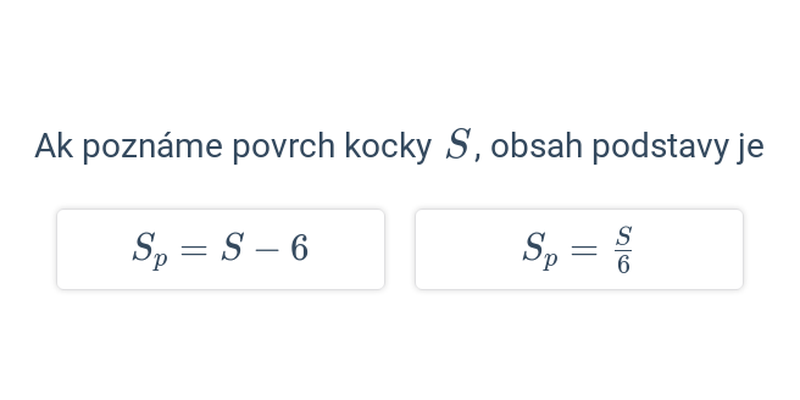
Task: Click the Sp symbol in the left answer card
Action: pos(150,252)
